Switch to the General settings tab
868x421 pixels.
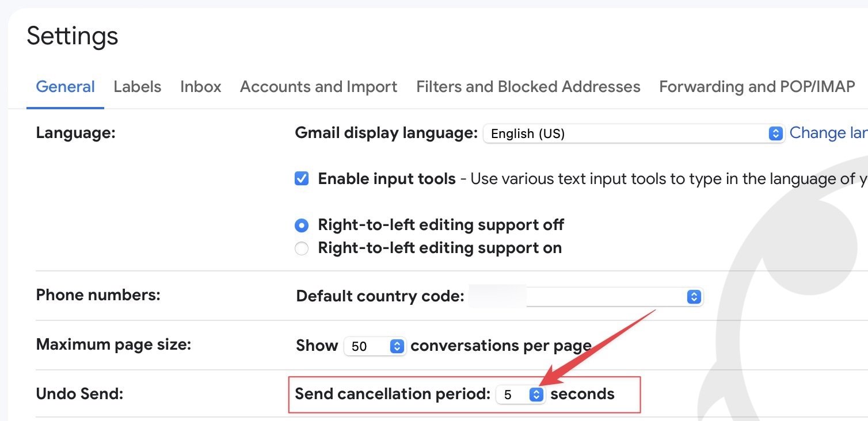tap(65, 87)
